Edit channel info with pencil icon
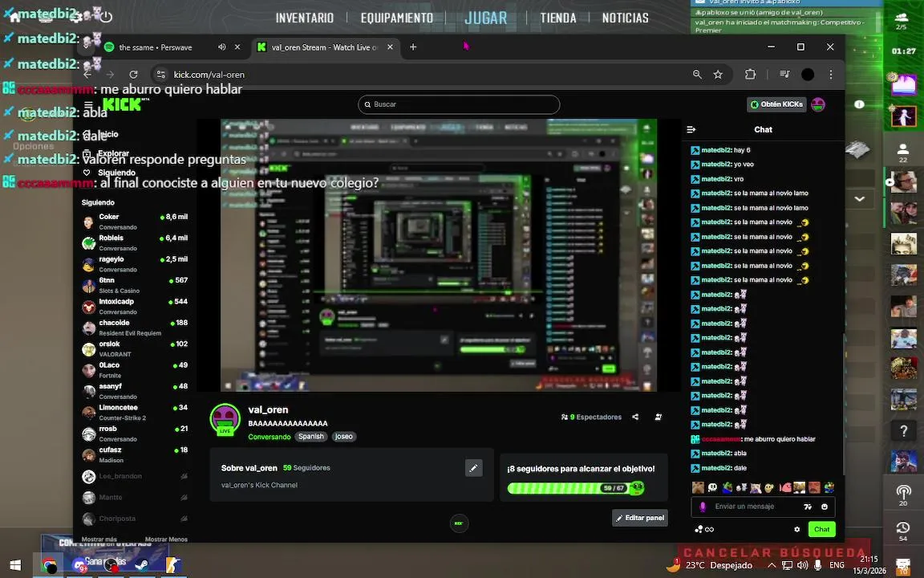 tap(474, 468)
